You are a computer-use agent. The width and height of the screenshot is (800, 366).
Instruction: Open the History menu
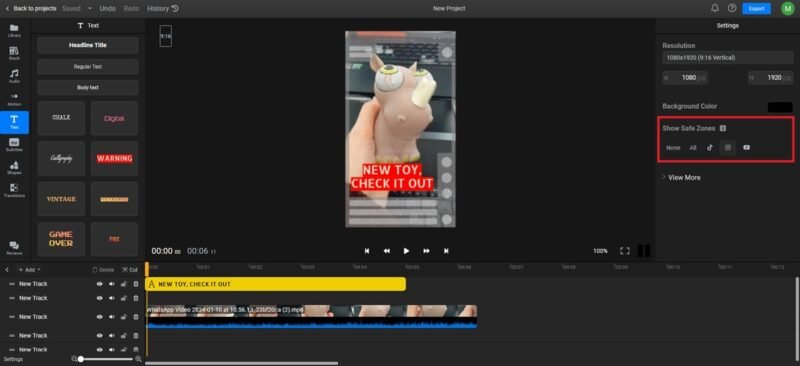[163, 9]
